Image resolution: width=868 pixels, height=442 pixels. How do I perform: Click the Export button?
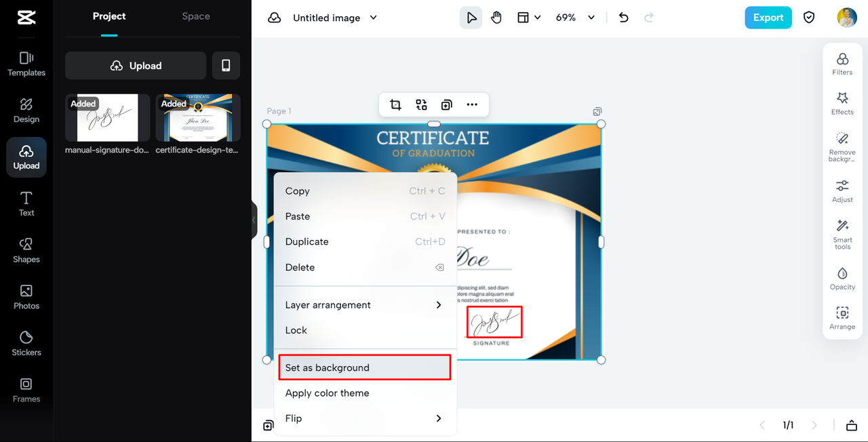768,18
